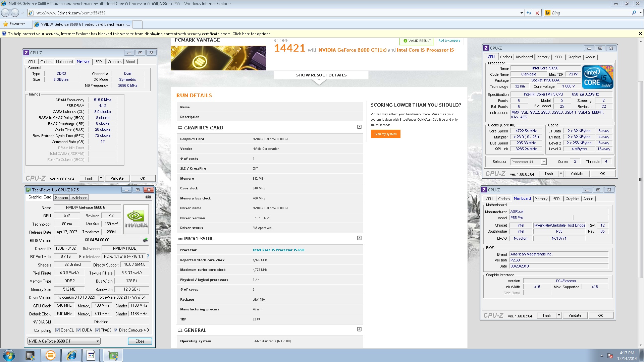Click the Close button in GPU-Z
The height and width of the screenshot is (362, 644).
coord(140,341)
